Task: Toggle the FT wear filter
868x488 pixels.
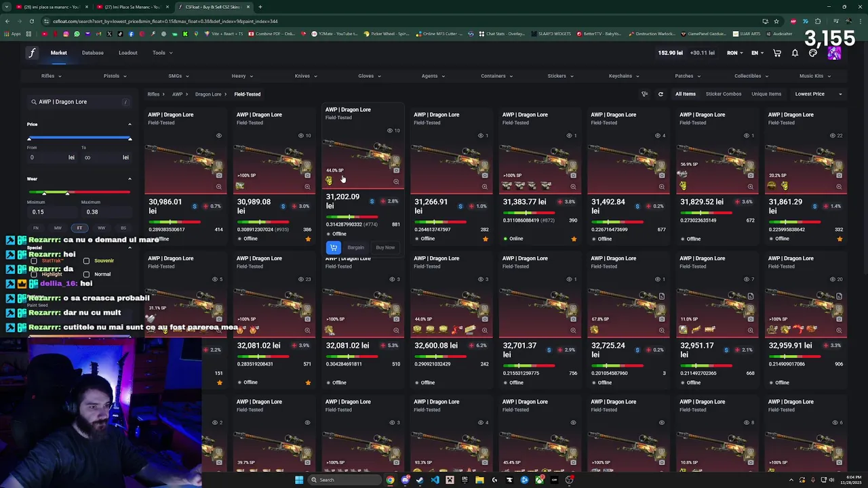Action: 79,228
